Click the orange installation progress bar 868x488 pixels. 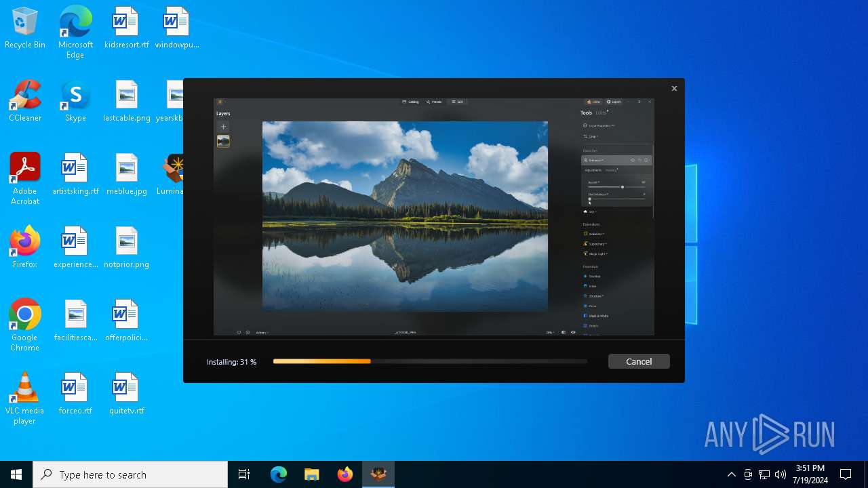pos(430,361)
